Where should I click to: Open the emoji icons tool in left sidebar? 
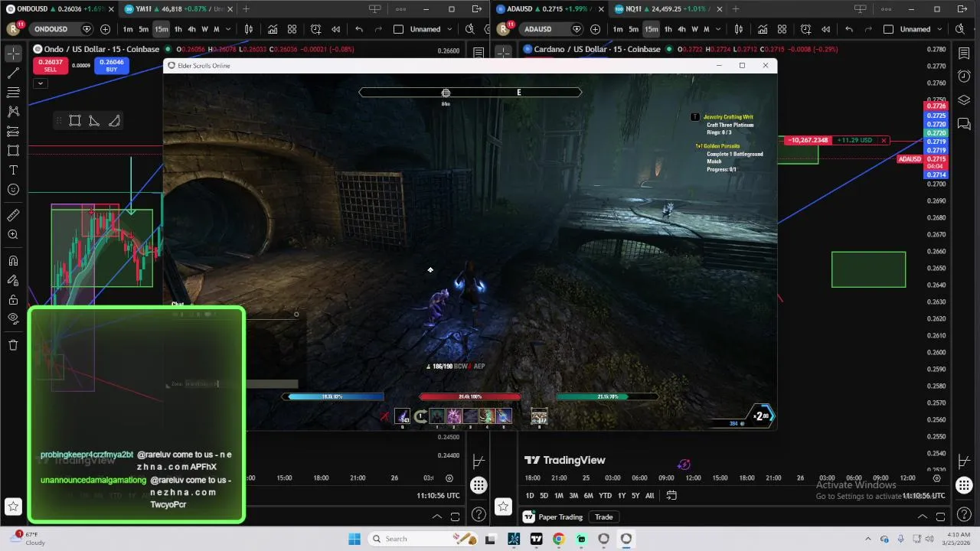13,190
